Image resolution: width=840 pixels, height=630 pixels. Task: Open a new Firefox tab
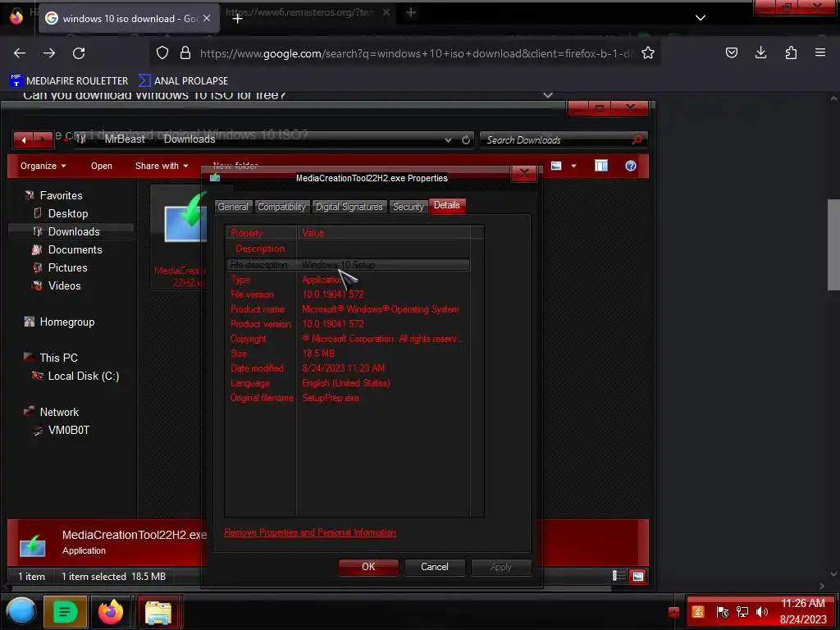238,18
